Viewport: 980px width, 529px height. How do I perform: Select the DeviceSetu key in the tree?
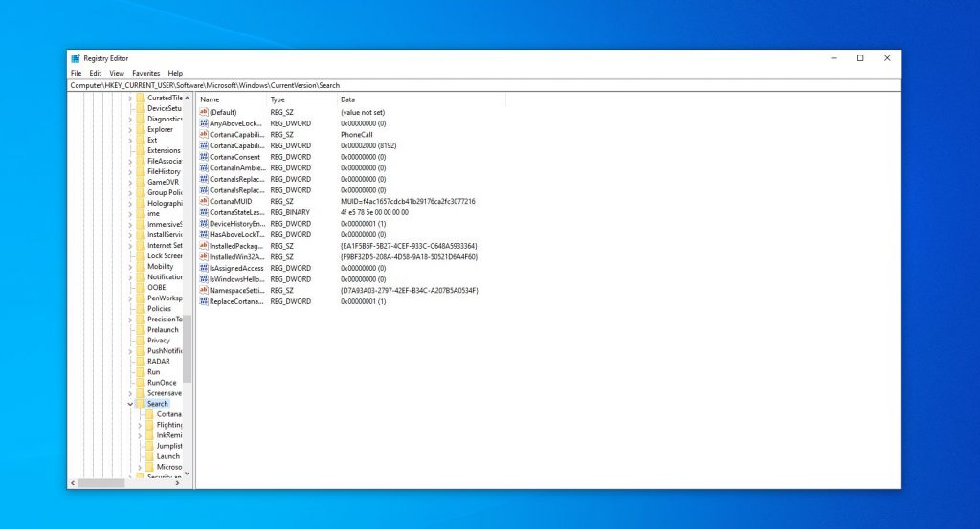click(164, 108)
